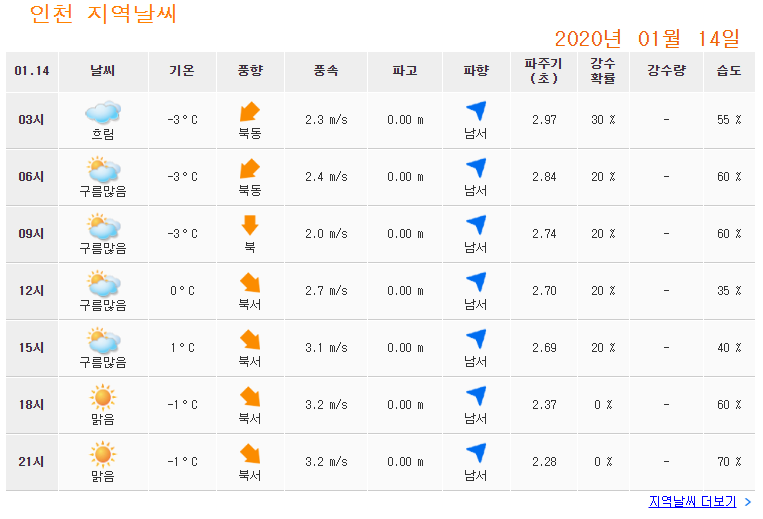Screen dimensions: 763x519
Task: Click blue wave direction arrow at 12시
Action: pos(476,282)
